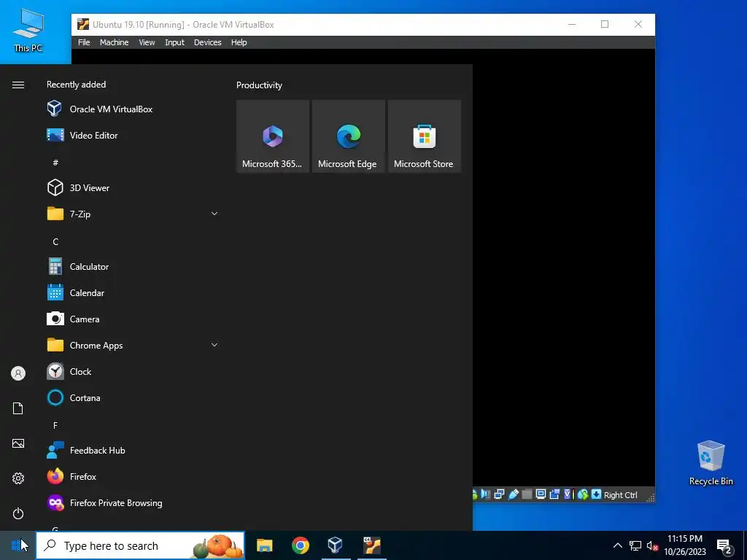Click the display monitor icon in VirtualBox status bar
This screenshot has height=560, width=747.
(x=541, y=494)
